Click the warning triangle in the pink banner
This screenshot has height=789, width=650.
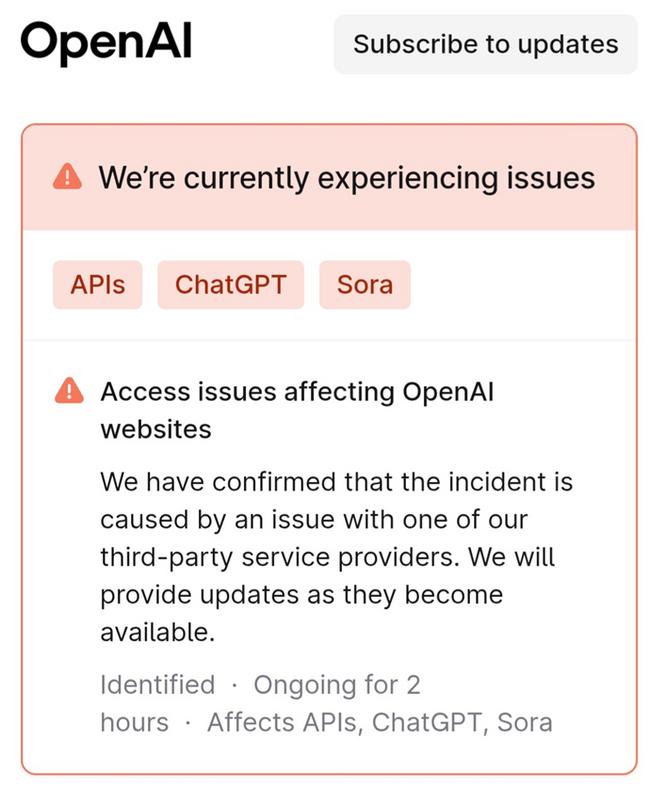click(x=67, y=178)
